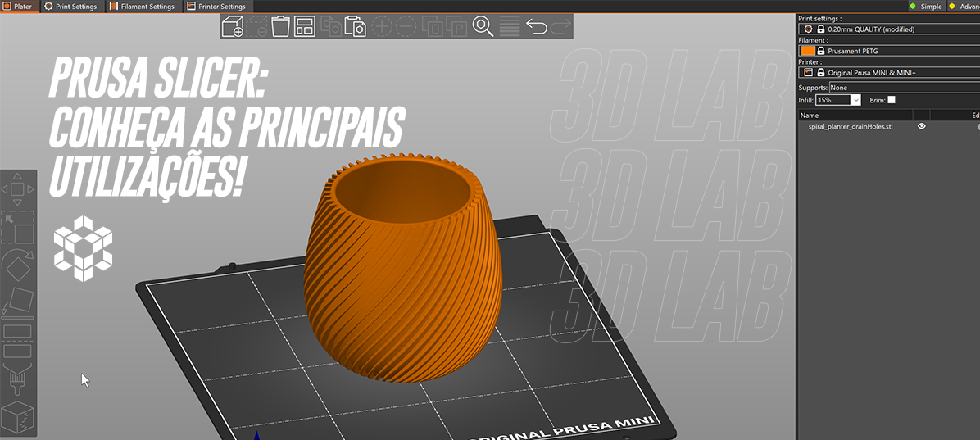Viewport: 980px width, 440px height.
Task: Toggle visibility of spiral_planter_drainHoles.stl
Action: pos(922,127)
